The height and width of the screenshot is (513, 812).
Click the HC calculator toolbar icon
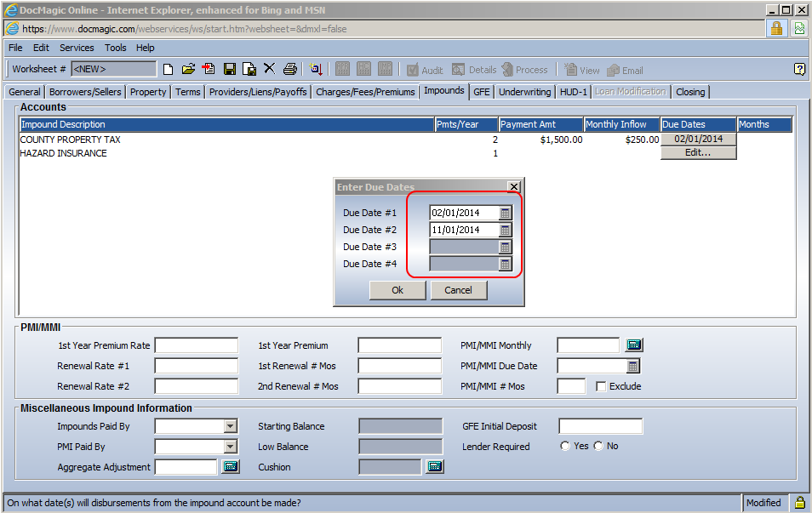(x=363, y=69)
